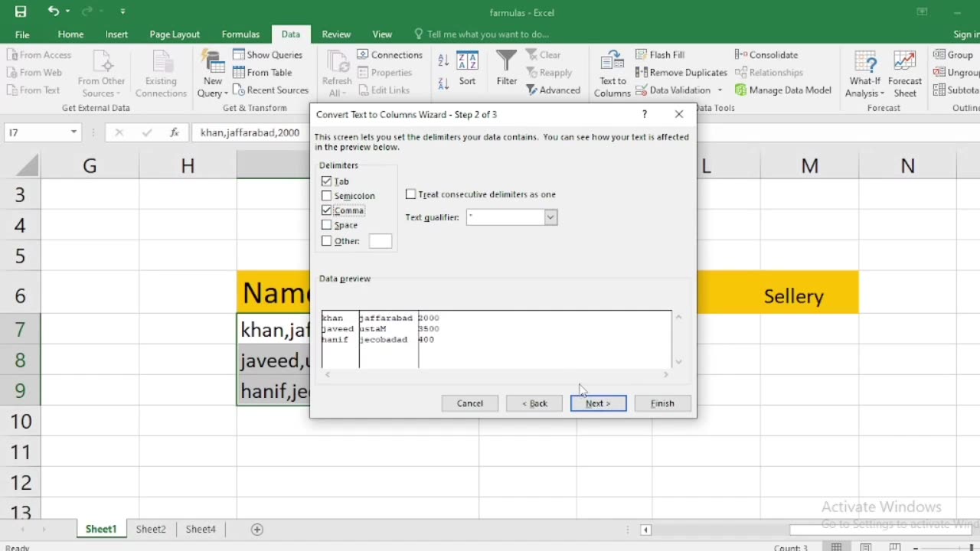Screen dimensions: 980x551
Task: Click the Undo arrow icon
Action: coord(53,11)
